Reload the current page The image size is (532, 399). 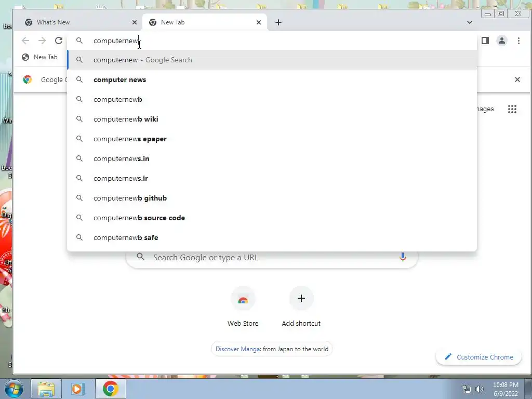click(59, 41)
